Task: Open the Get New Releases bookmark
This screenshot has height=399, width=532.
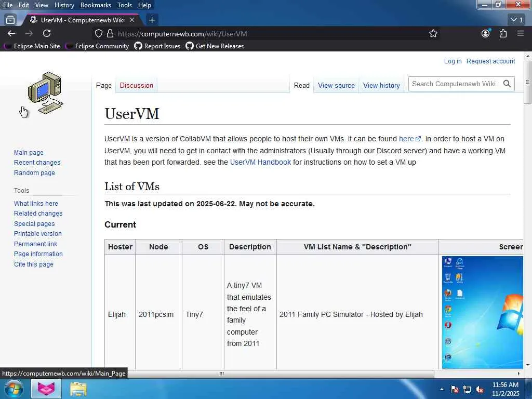Action: pos(215,46)
